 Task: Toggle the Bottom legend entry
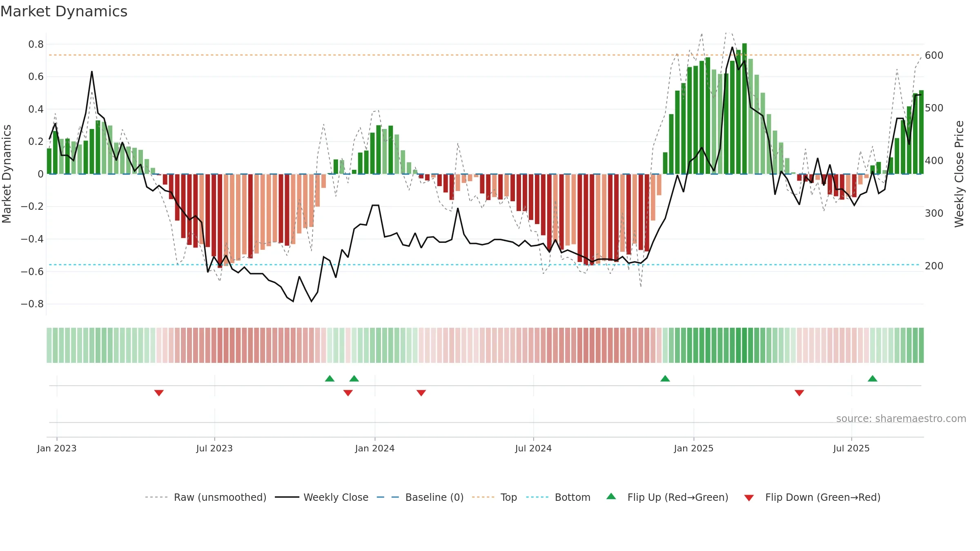pyautogui.click(x=558, y=497)
